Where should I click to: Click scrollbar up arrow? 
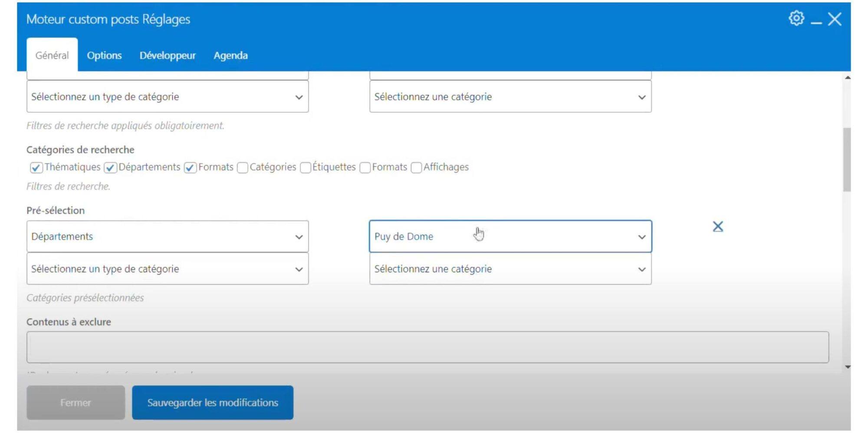[847, 78]
